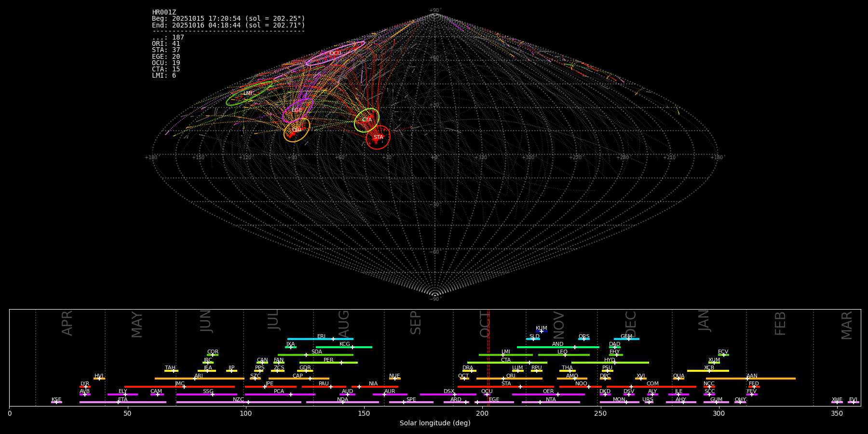
Task: Click the PER shower bar in timeline
Action: pyautogui.click(x=328, y=363)
